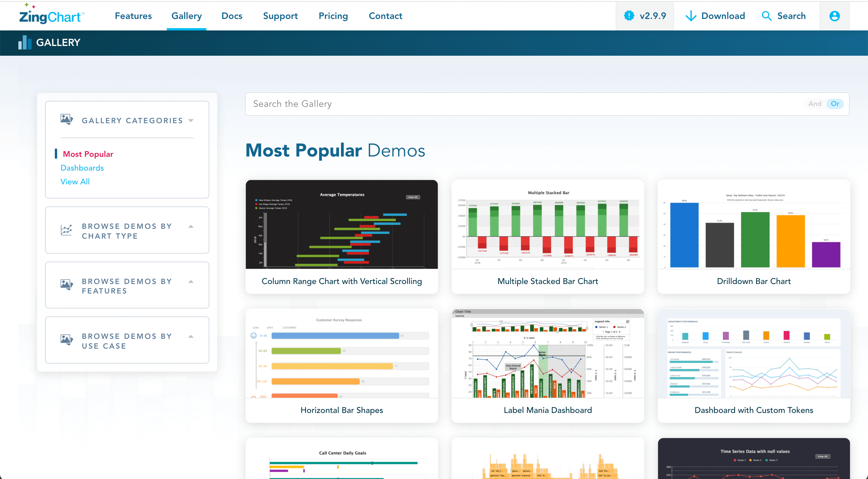
Task: Collapse the Gallery Categories arrow
Action: [x=191, y=121]
